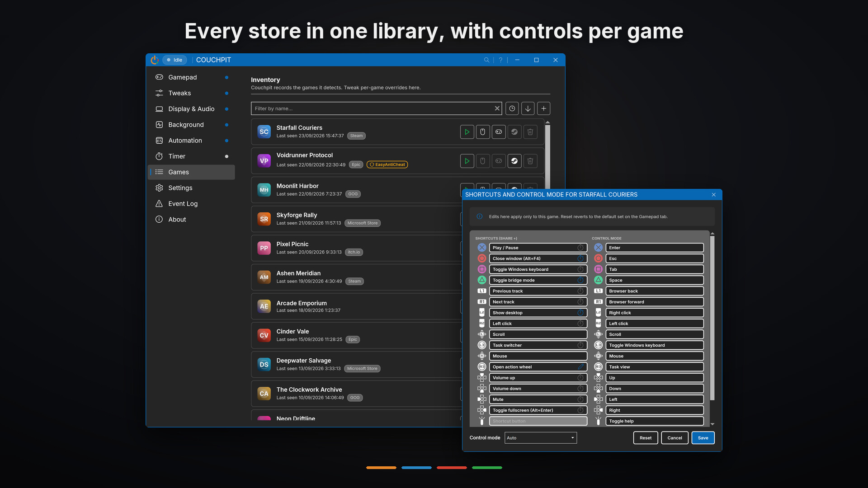
Task: Click the edit pencil on Open action wheel
Action: [581, 367]
